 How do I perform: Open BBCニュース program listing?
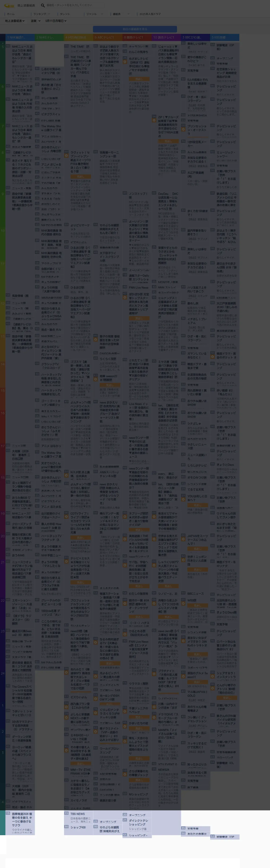(195, 593)
